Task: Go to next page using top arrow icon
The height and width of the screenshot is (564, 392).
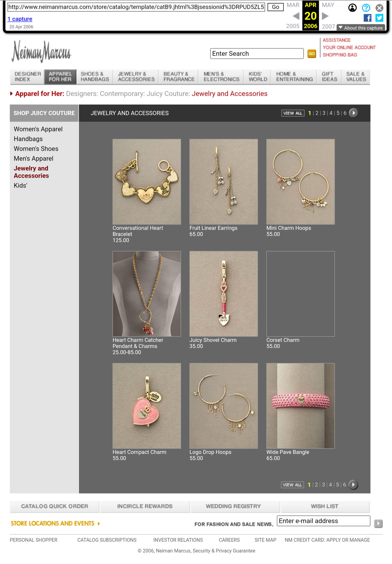Action: 353,113
